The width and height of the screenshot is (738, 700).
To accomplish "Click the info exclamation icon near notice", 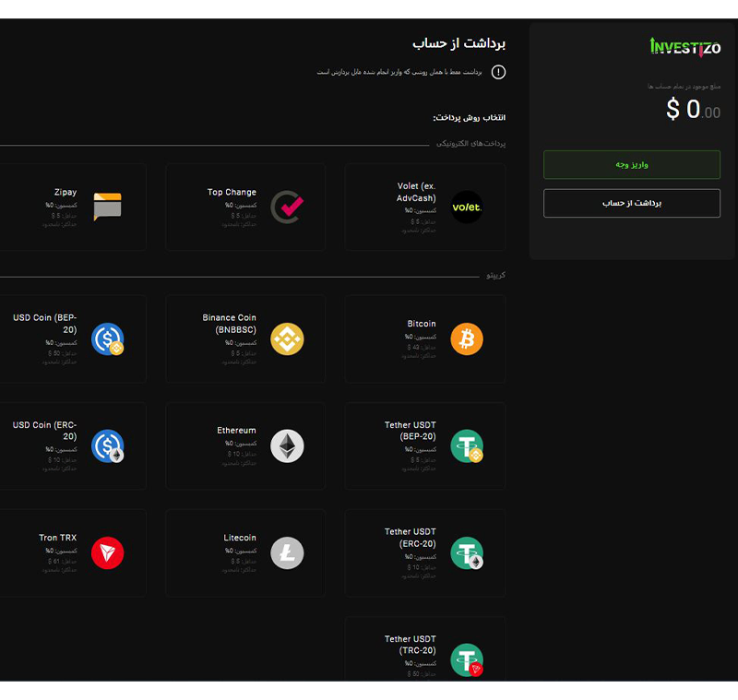I will 498,72.
